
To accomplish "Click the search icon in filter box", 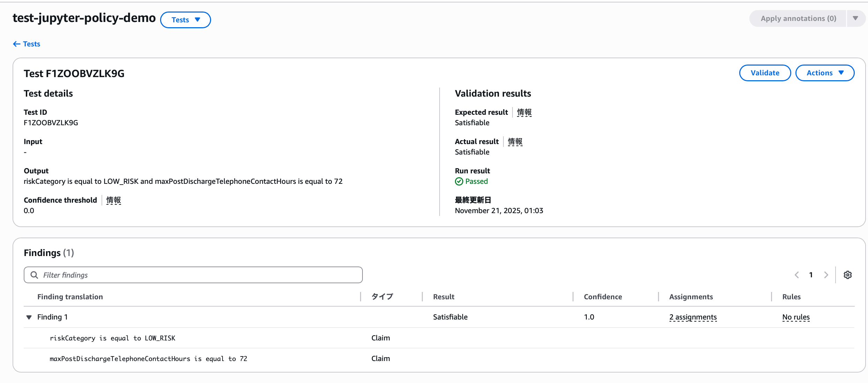I will (34, 275).
